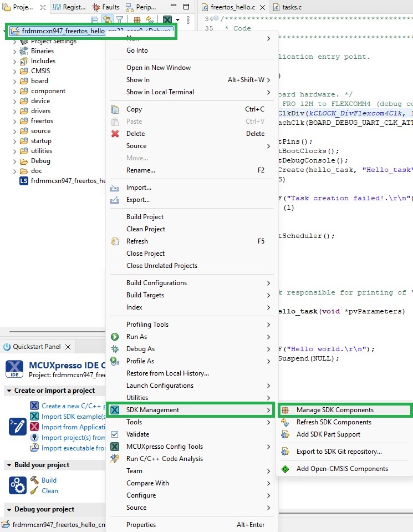Click Add Open-CMSIS Components green icon
Image resolution: width=413 pixels, height=532 pixels.
click(285, 469)
